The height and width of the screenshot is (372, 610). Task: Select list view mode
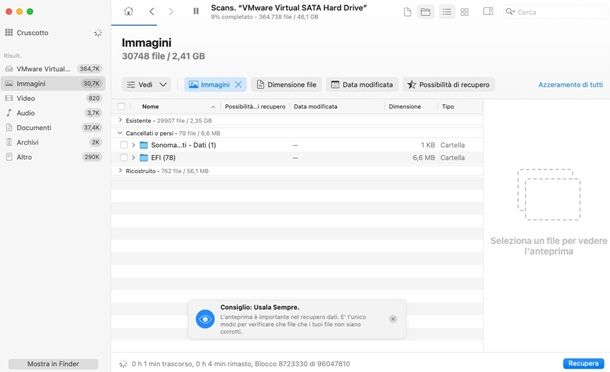tap(447, 12)
